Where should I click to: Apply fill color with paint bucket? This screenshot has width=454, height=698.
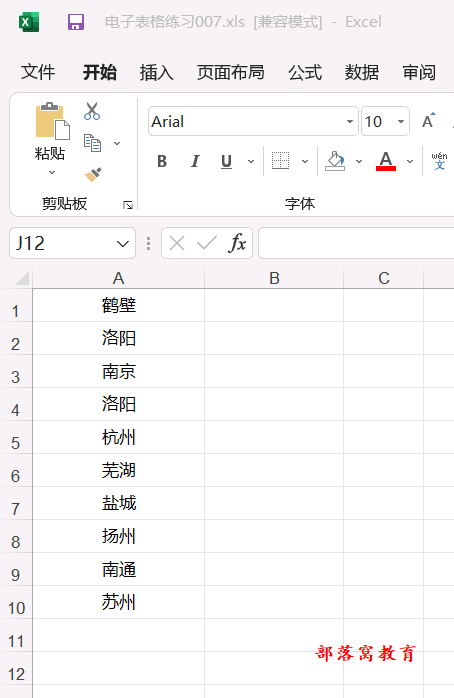point(335,161)
